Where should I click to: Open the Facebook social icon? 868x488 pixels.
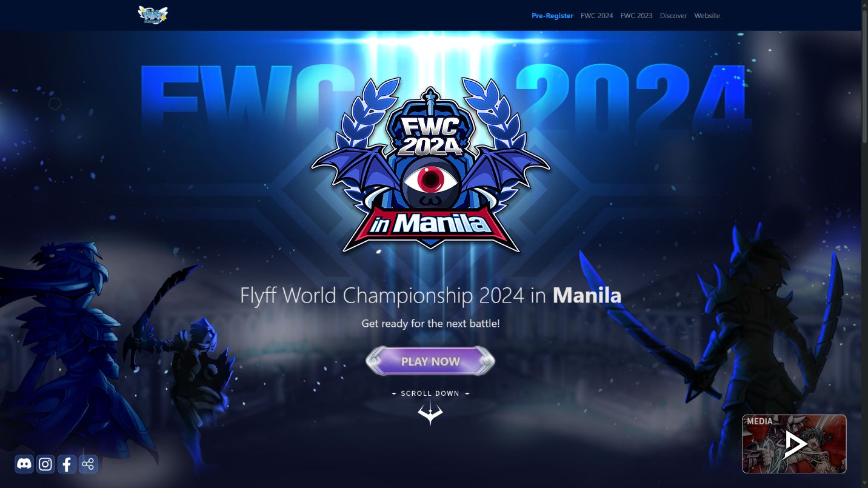tap(67, 464)
